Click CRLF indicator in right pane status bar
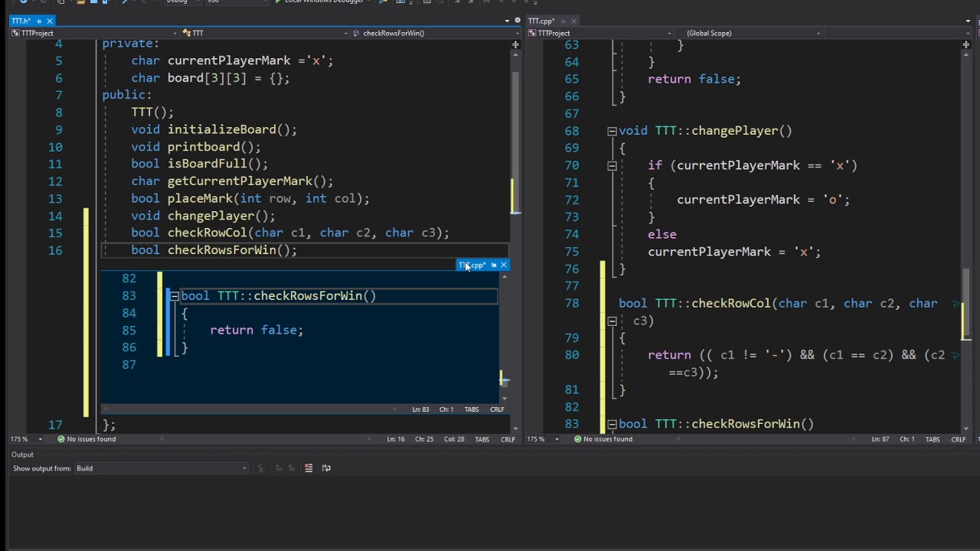Viewport: 980px width, 551px height. (x=959, y=439)
